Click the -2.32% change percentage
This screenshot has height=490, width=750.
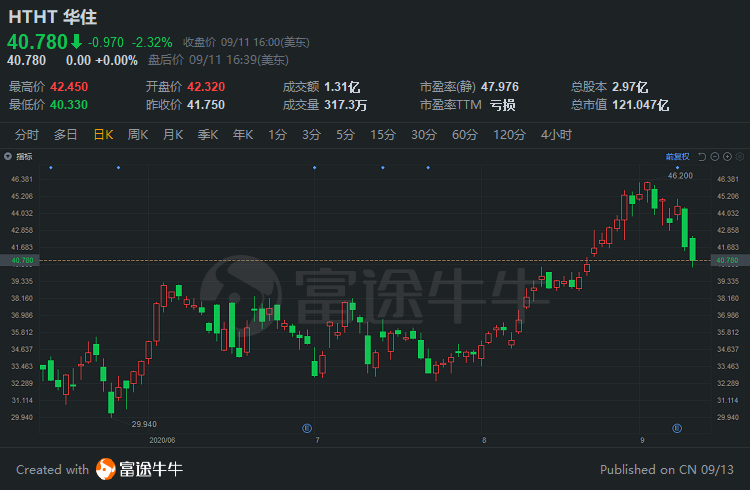[x=152, y=43]
